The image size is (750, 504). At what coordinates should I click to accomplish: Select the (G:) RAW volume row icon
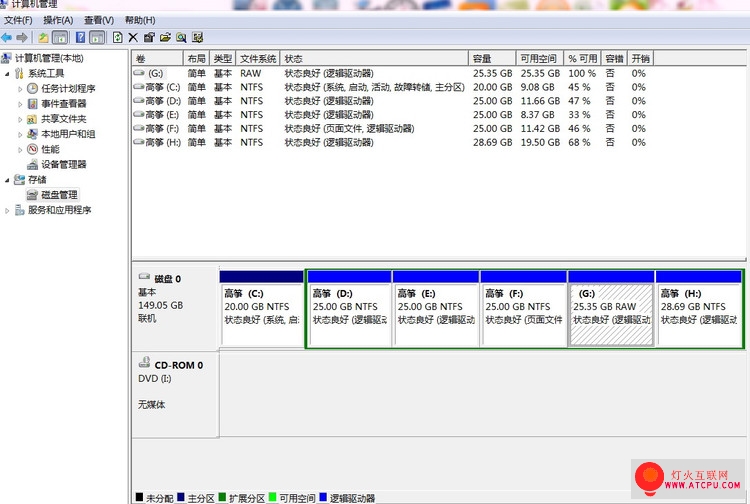(139, 73)
